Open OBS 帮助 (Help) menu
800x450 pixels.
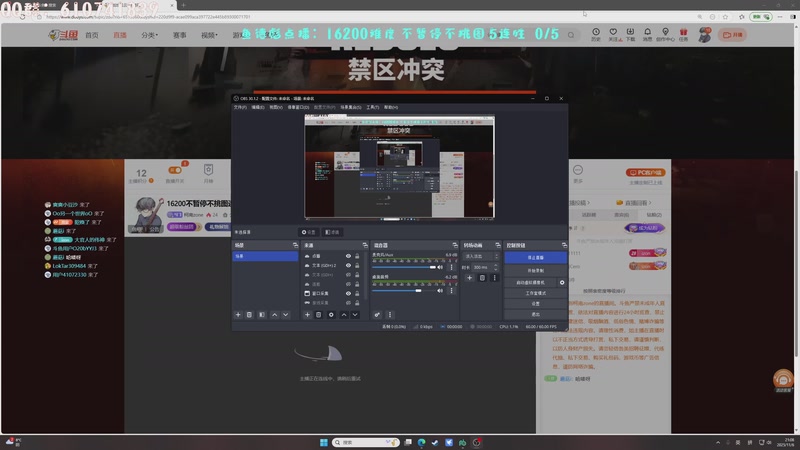pyautogui.click(x=391, y=107)
